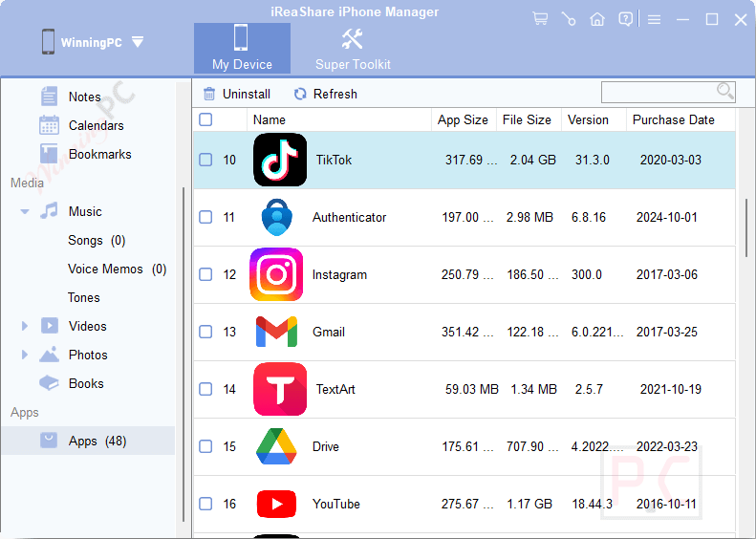The width and height of the screenshot is (756, 539).
Task: Click the sidebar vertical scrollbar
Action: tap(184, 355)
